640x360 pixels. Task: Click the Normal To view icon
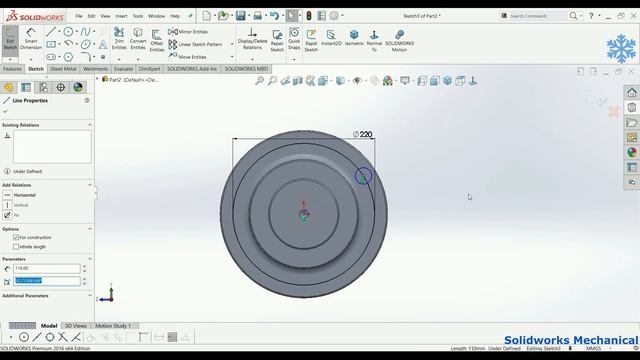374,40
